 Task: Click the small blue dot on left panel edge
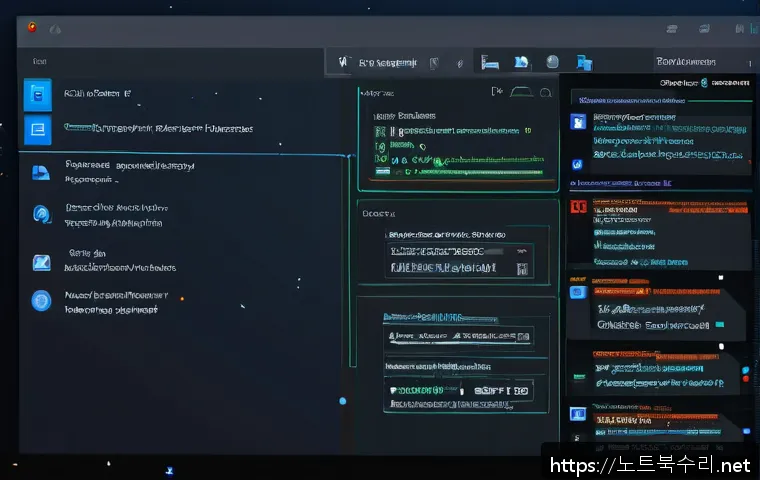342,401
